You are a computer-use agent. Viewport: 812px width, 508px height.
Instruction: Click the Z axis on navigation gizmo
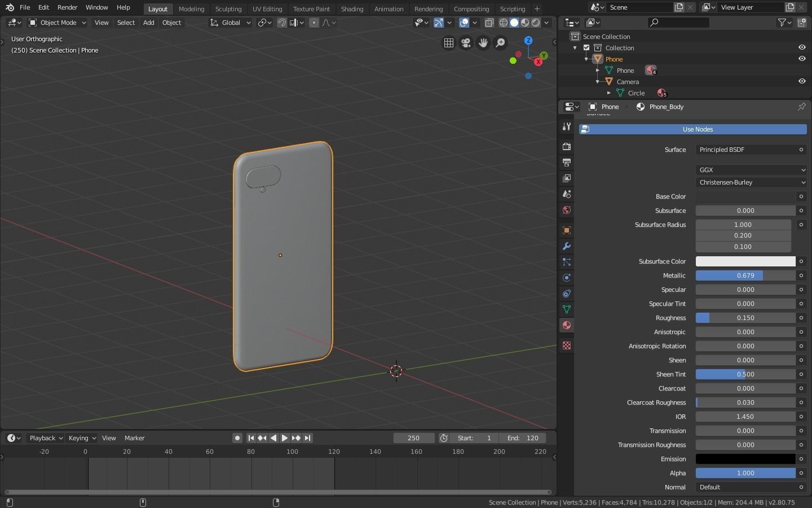coord(528,41)
